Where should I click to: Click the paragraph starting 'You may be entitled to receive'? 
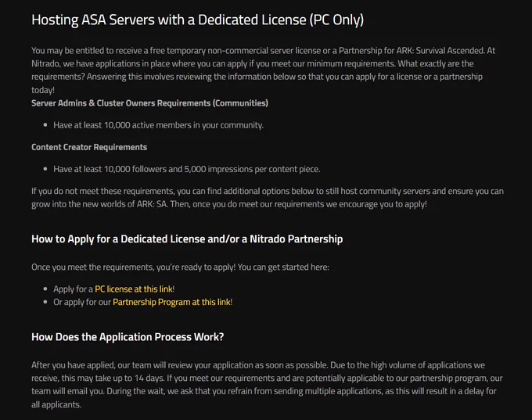pyautogui.click(x=264, y=70)
